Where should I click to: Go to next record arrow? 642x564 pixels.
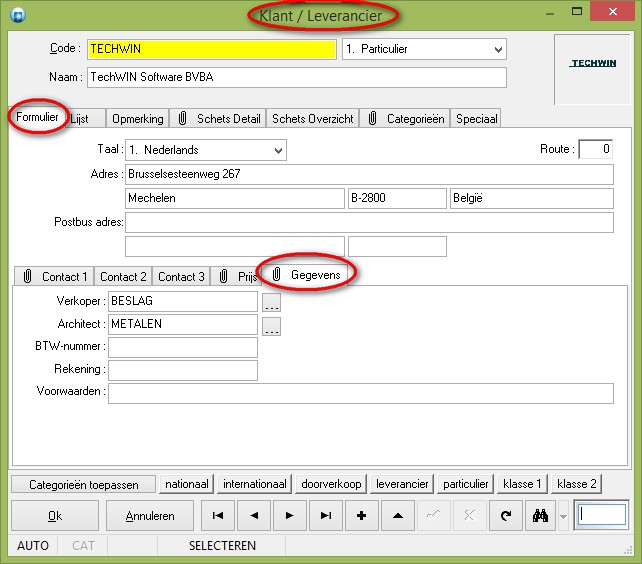(290, 515)
